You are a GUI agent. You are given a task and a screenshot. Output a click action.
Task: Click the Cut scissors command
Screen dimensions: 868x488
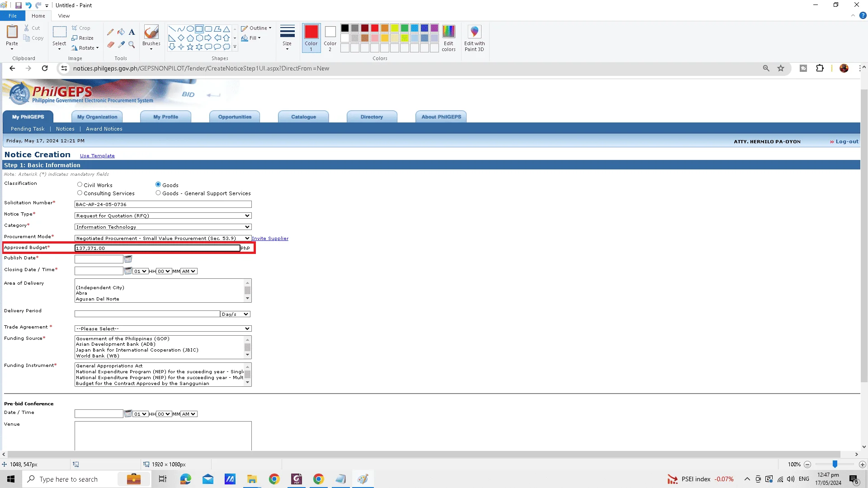pos(32,28)
